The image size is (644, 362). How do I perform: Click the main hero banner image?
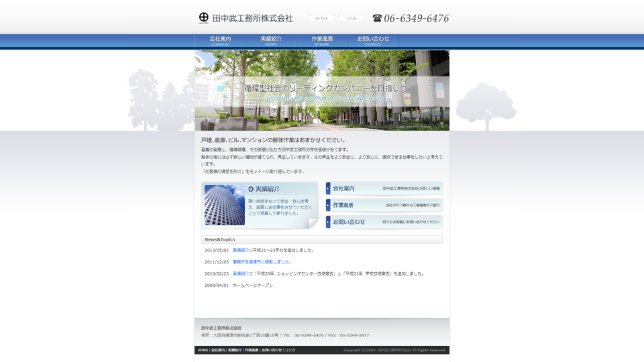322,90
